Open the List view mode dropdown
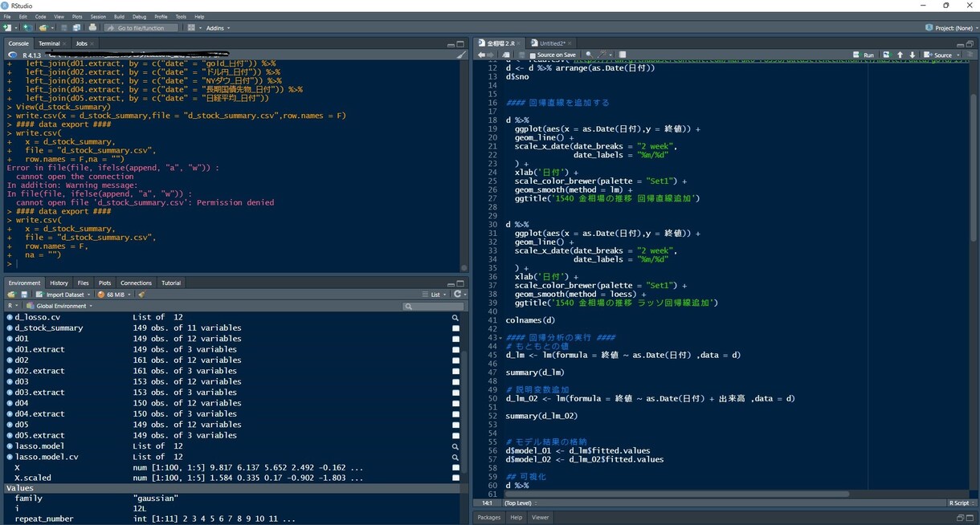The width and height of the screenshot is (980, 525). pos(435,295)
